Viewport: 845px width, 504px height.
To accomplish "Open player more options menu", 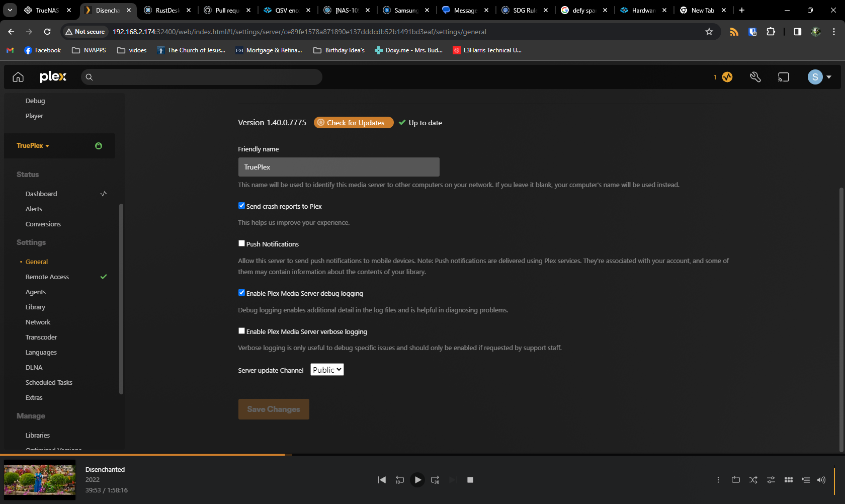I will tap(718, 480).
